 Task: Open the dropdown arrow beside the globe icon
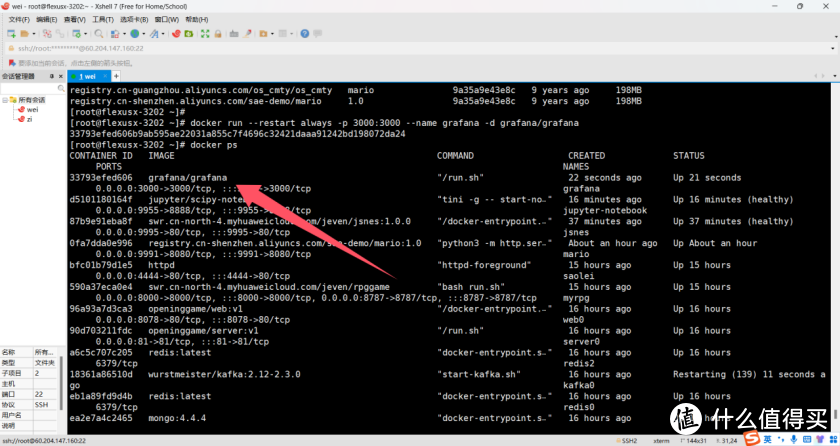[x=145, y=33]
